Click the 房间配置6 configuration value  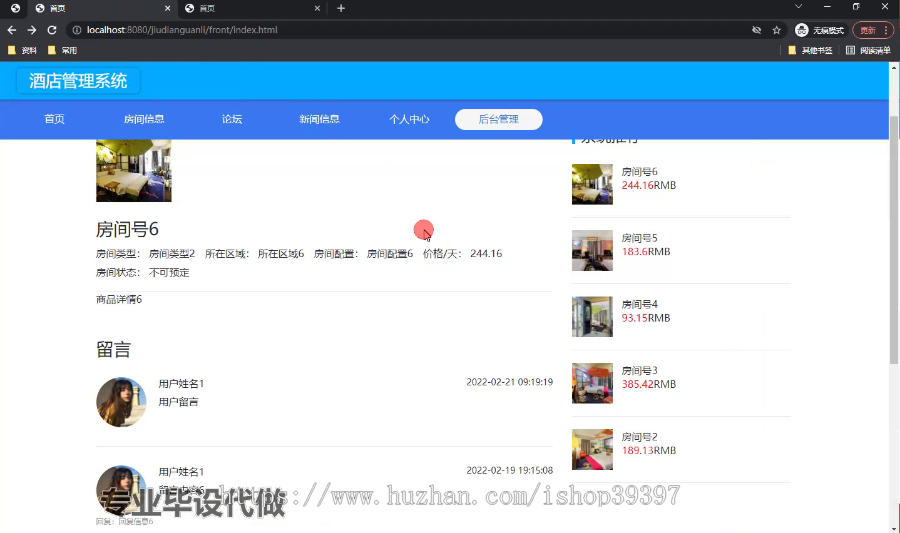point(390,254)
